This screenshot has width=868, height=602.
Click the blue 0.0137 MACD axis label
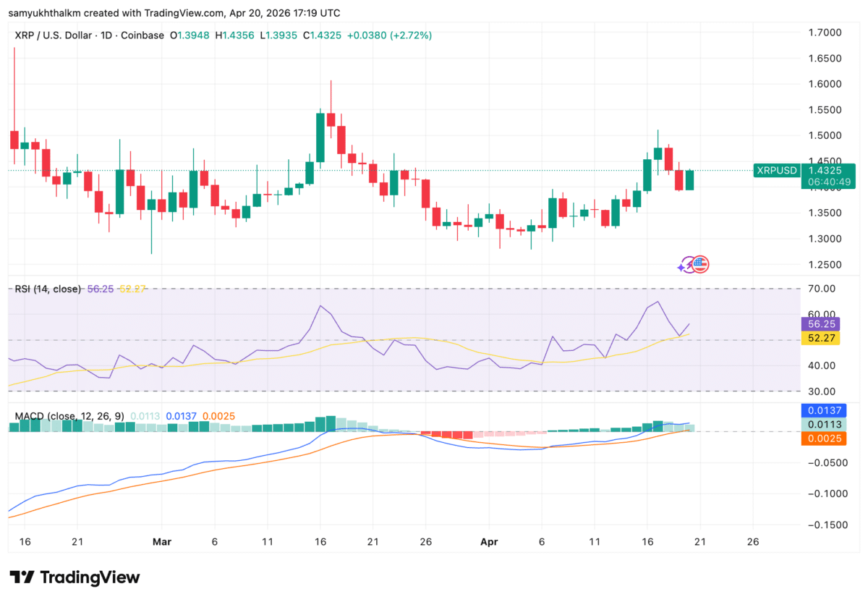point(821,411)
